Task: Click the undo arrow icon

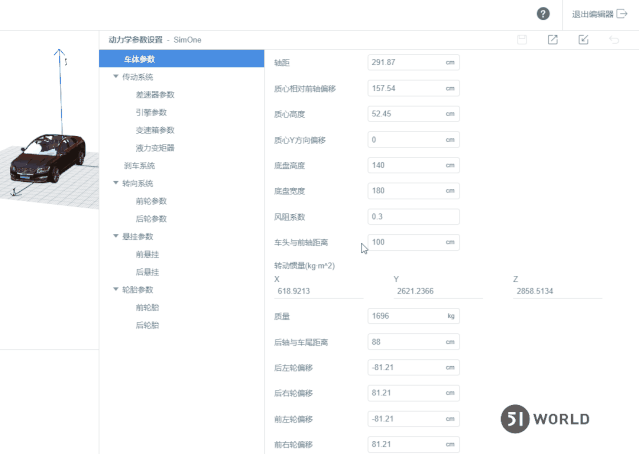Action: pos(614,40)
